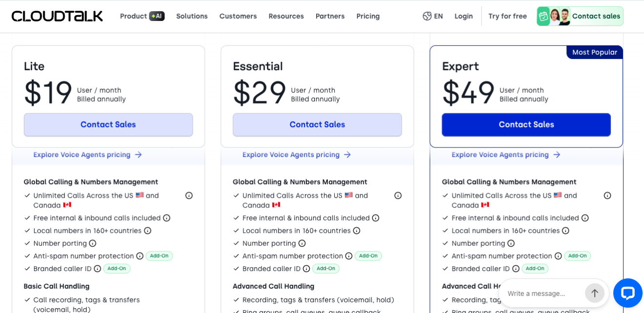This screenshot has width=644, height=313.
Task: Show info for Number porting in Lite plan
Action: tap(93, 243)
